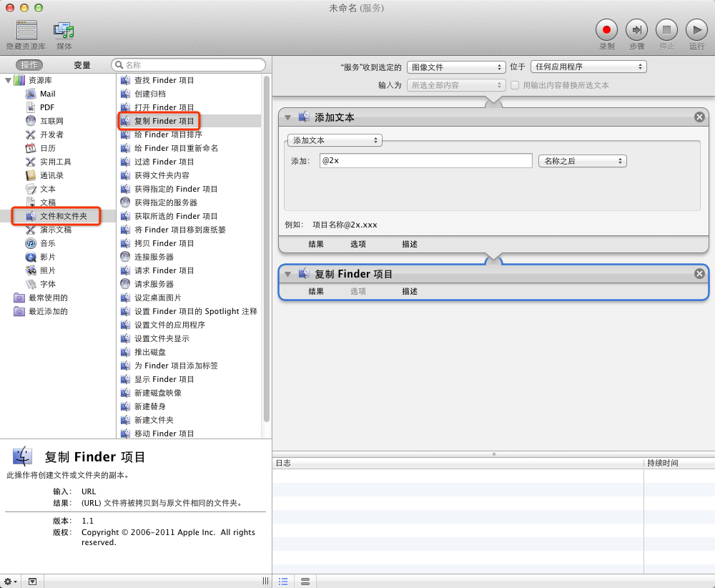Click the 日志 log column header
Image resolution: width=715 pixels, height=588 pixels.
click(x=458, y=463)
